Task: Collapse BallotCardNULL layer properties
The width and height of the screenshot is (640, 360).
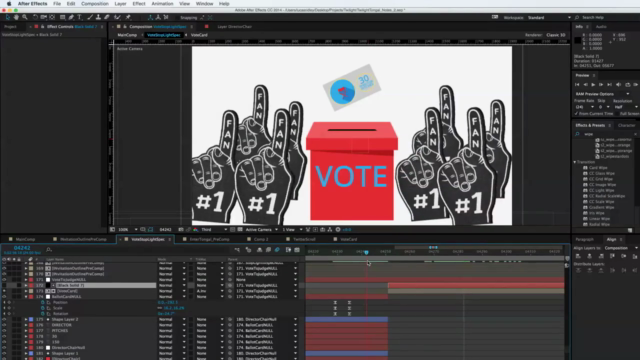Action: tap(26, 297)
